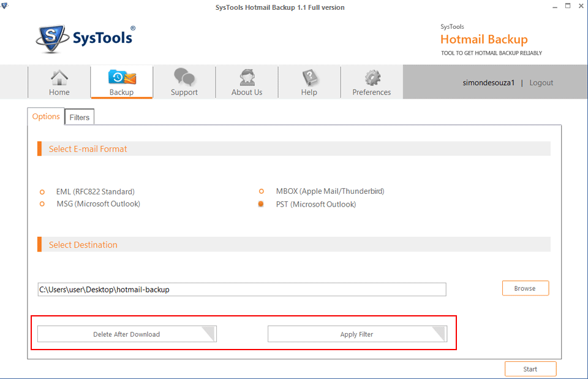Maximize the SysTools window
Viewport: 588px width, 379px height.
coord(568,6)
